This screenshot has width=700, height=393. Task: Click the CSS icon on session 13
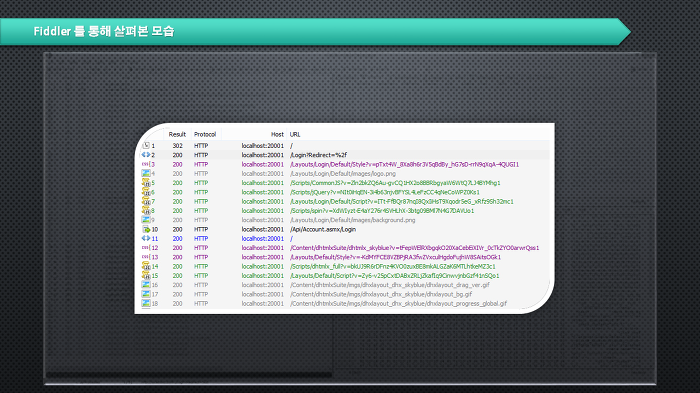pos(145,257)
